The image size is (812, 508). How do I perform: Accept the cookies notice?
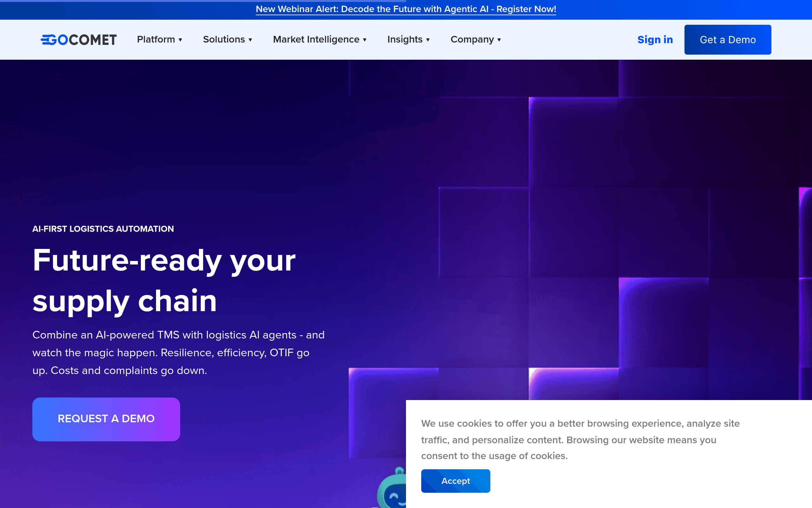point(455,481)
